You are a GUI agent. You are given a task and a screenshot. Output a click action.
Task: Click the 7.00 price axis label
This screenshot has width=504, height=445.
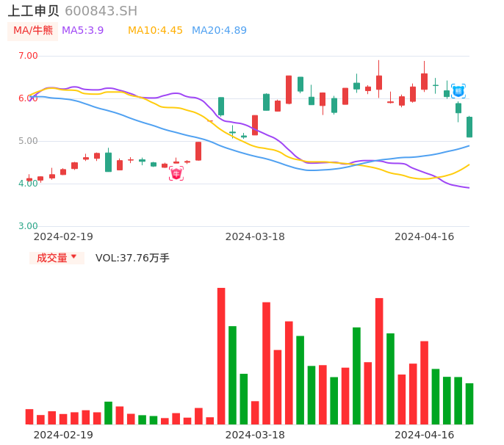click(x=28, y=56)
